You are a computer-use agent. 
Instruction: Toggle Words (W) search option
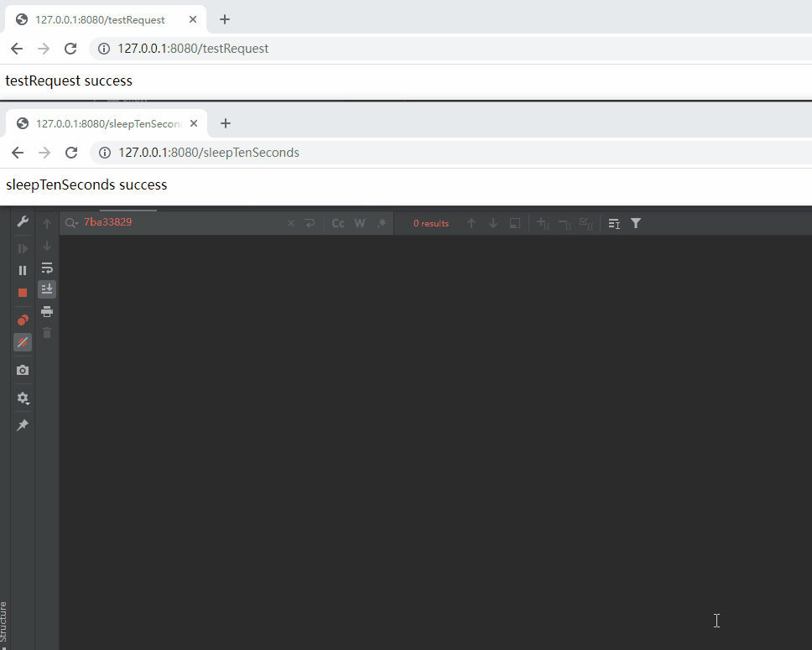coord(360,223)
